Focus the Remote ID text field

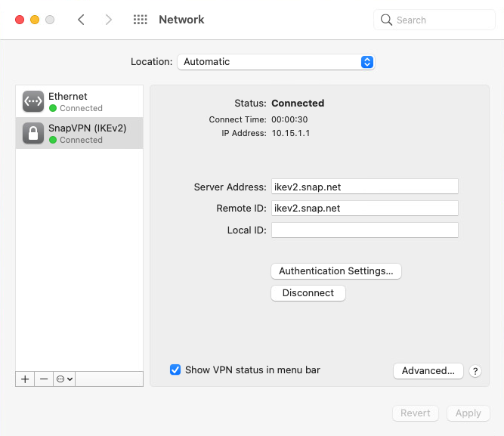coord(365,209)
